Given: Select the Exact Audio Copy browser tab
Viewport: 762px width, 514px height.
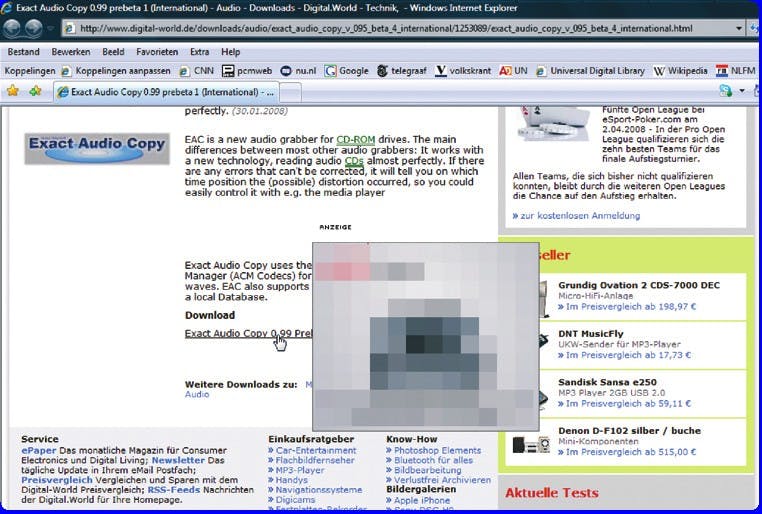Looking at the screenshot, I should coord(166,92).
